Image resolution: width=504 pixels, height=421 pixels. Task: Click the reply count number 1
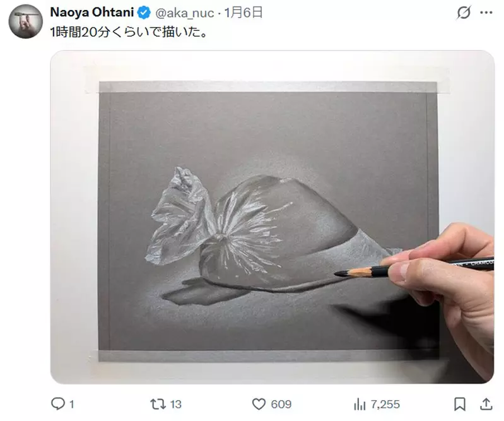pyautogui.click(x=72, y=404)
